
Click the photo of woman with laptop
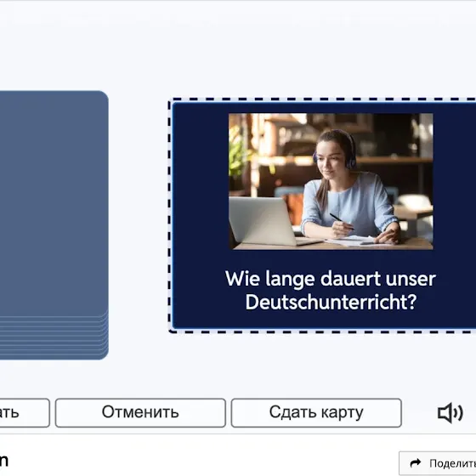click(331, 182)
